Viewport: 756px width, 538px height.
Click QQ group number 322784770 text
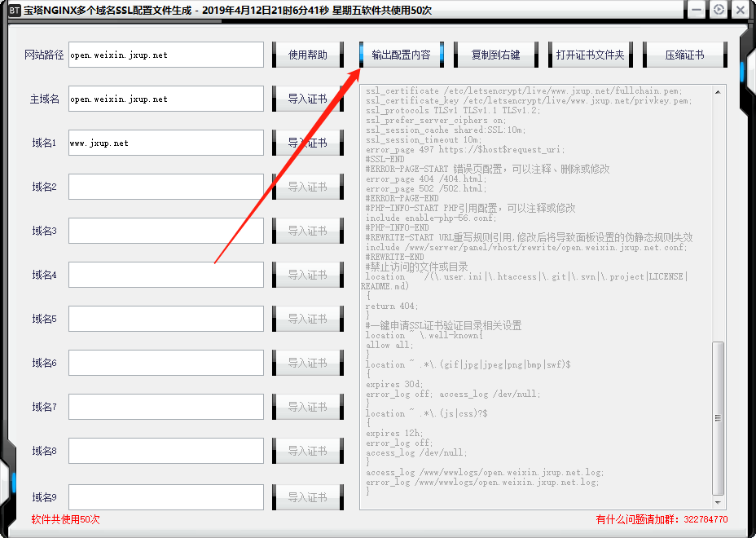point(705,519)
